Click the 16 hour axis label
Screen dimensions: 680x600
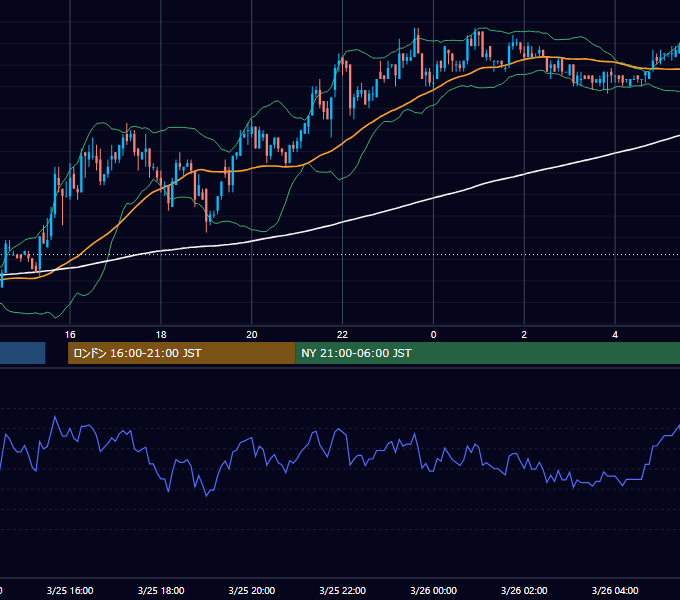(x=70, y=335)
